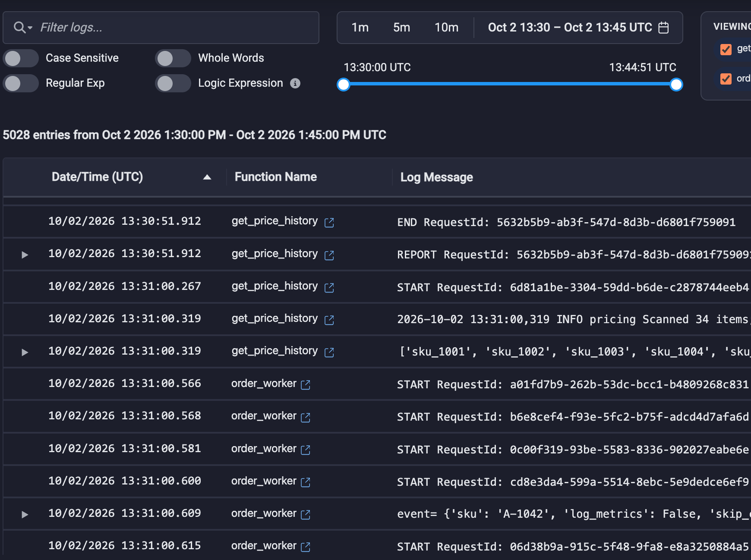Click the END RequestId 5632b5b9 message

point(566,222)
